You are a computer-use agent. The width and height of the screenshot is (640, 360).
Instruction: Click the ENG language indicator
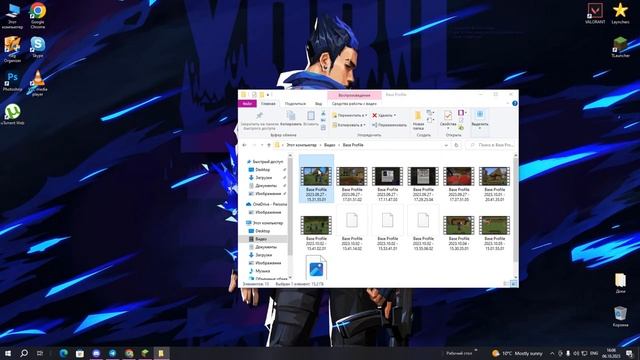(x=594, y=353)
